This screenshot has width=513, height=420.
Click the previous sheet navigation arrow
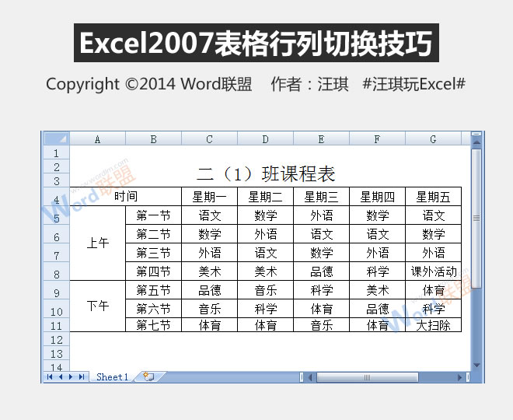(61, 377)
